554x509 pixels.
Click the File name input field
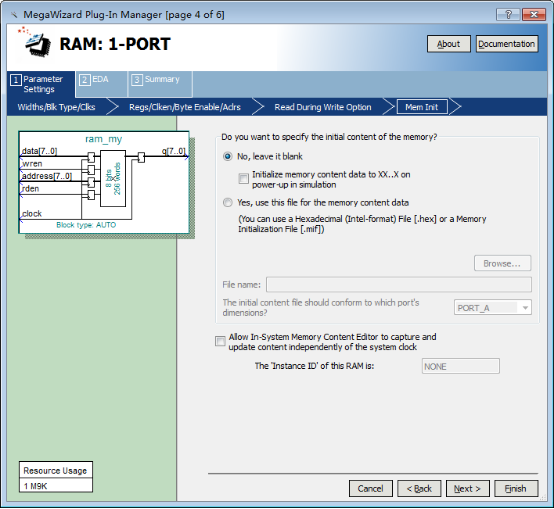[399, 284]
